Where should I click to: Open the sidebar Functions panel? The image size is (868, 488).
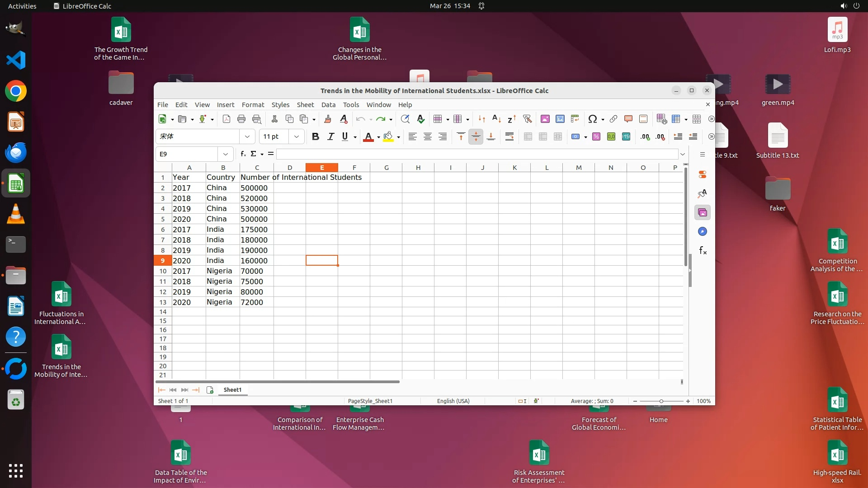703,251
